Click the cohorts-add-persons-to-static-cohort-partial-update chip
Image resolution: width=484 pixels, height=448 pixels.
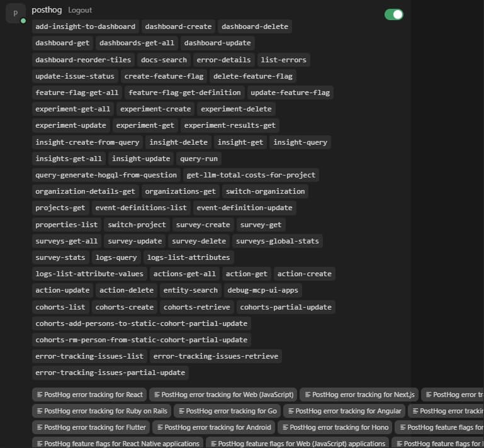pyautogui.click(x=142, y=323)
